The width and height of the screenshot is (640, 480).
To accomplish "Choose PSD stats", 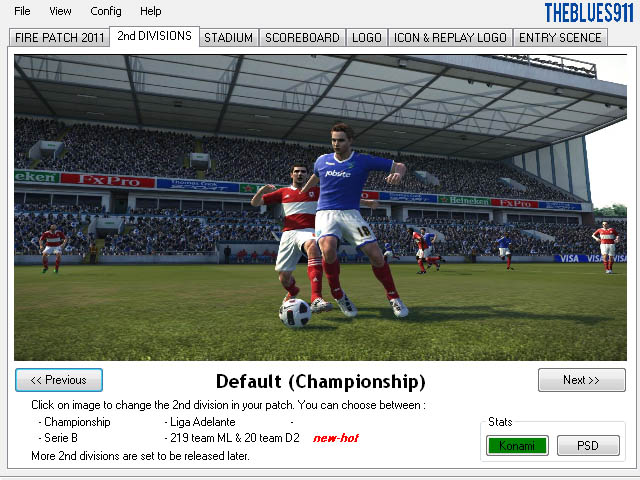I will click(588, 445).
